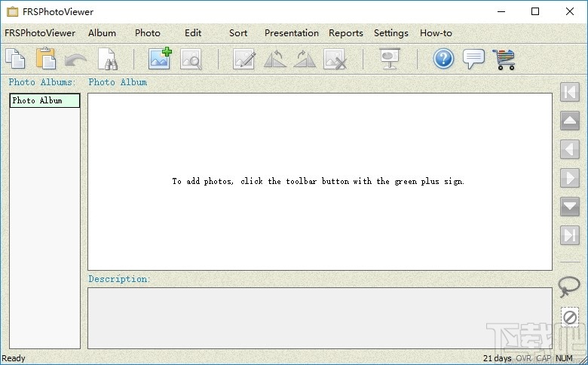
Task: Click into the Description text box
Action: (320, 318)
